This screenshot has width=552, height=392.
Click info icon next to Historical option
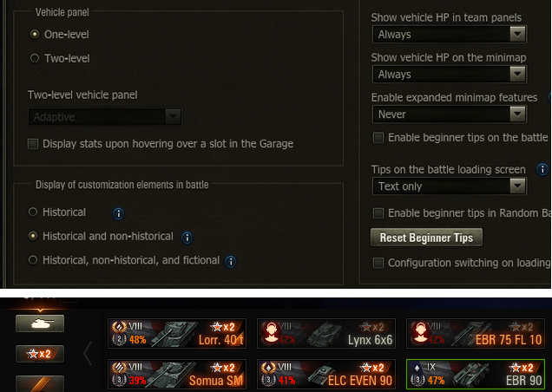click(x=118, y=213)
